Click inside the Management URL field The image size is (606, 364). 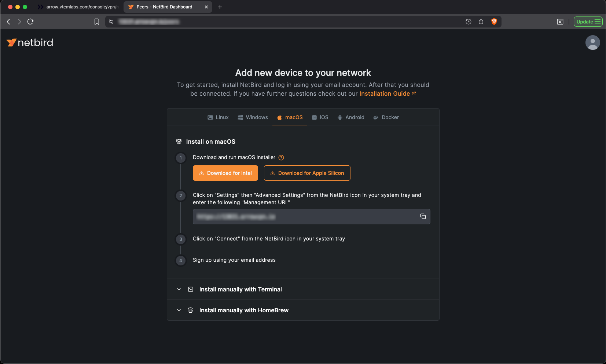tap(293, 217)
